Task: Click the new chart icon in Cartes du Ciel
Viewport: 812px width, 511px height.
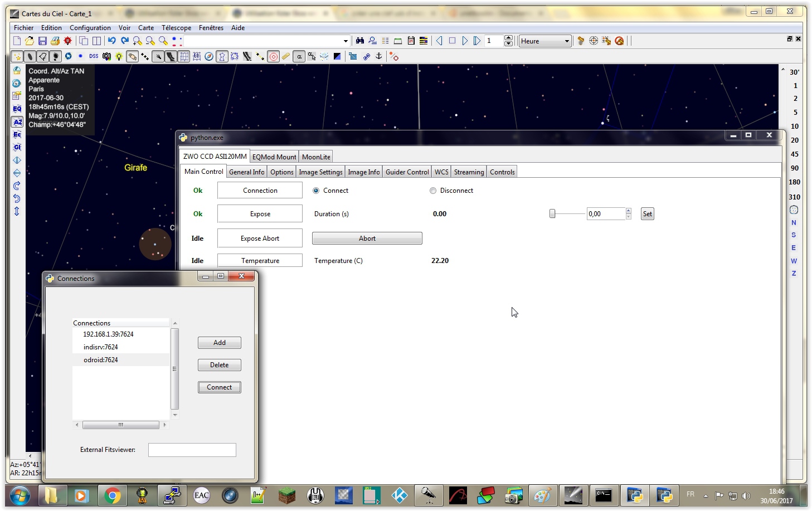Action: coord(17,41)
